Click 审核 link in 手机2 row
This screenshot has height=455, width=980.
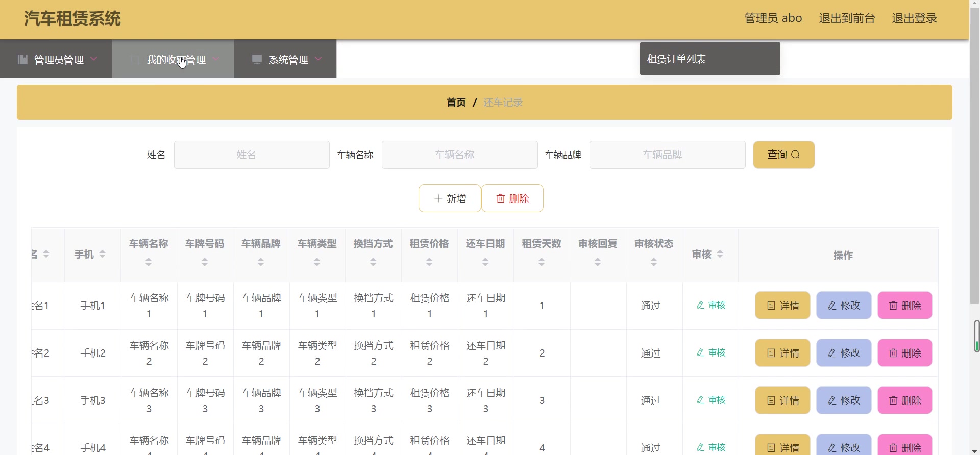click(x=711, y=352)
